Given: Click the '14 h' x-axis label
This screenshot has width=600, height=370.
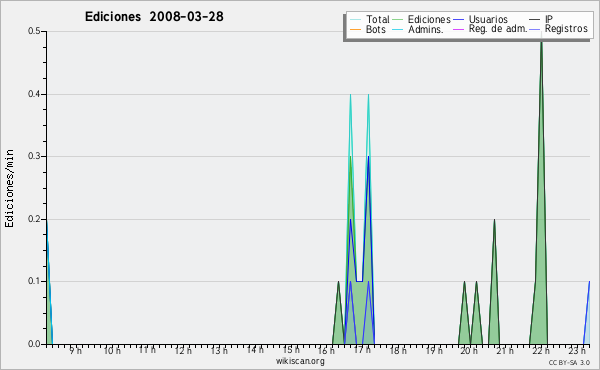Looking at the screenshot, I should [255, 350].
